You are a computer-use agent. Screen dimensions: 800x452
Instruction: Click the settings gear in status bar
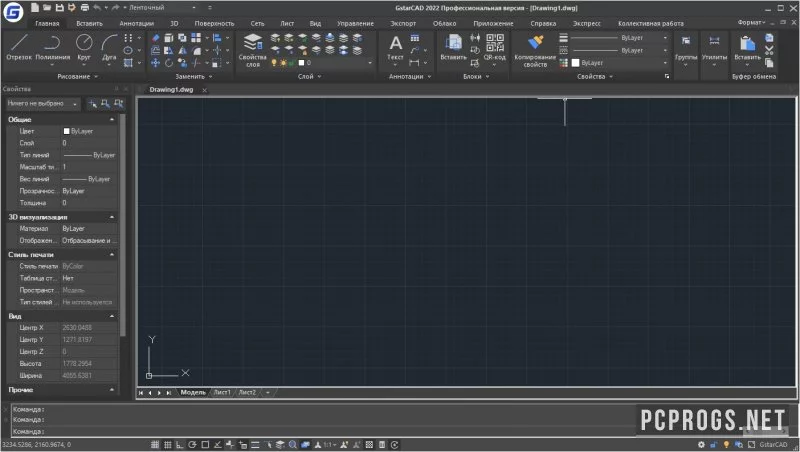(702, 445)
